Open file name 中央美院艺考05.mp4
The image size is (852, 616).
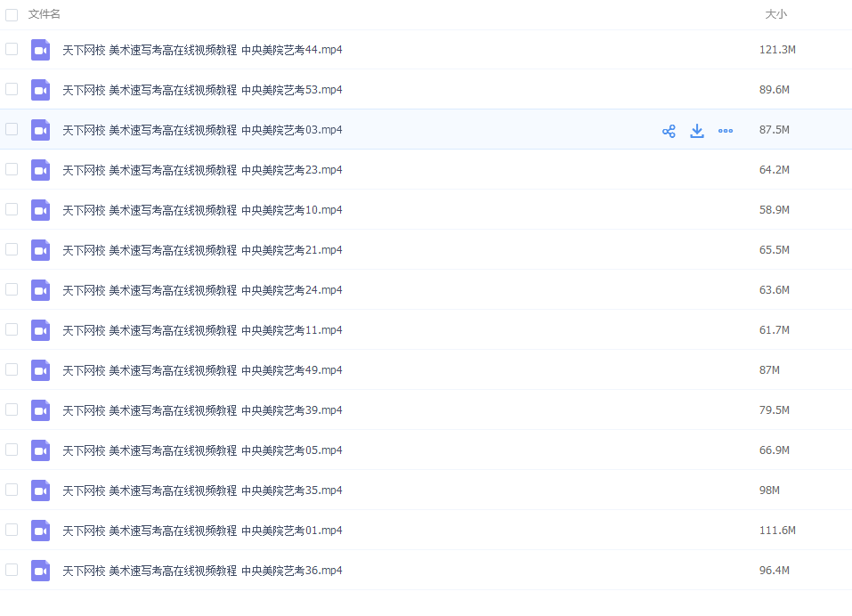click(x=202, y=450)
